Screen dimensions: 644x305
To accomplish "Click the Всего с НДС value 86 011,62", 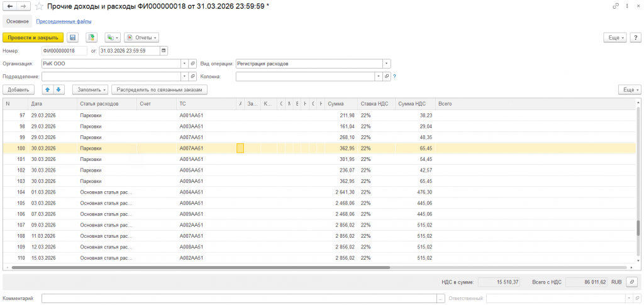I will click(586, 282).
